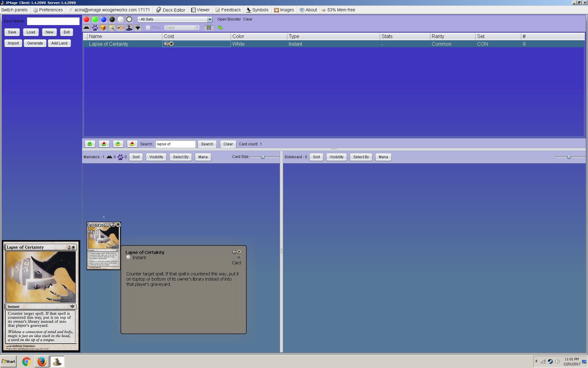Open Windows Start menu

click(9, 362)
